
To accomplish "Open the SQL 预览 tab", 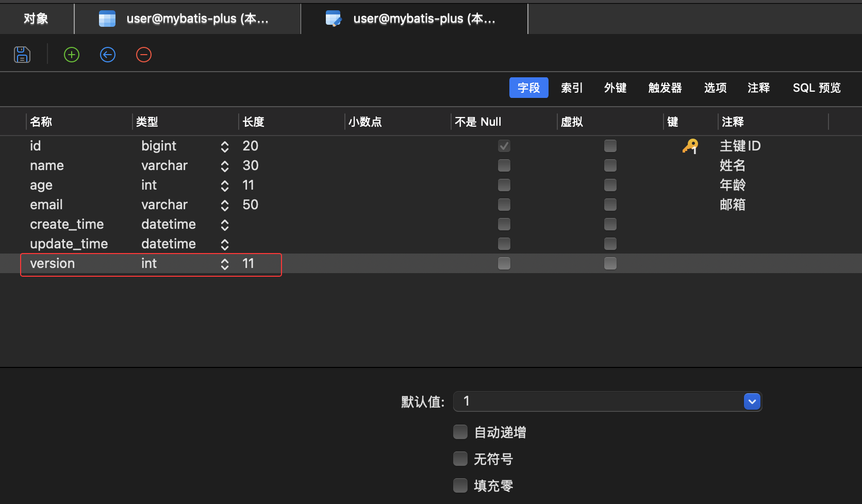I will coord(816,88).
